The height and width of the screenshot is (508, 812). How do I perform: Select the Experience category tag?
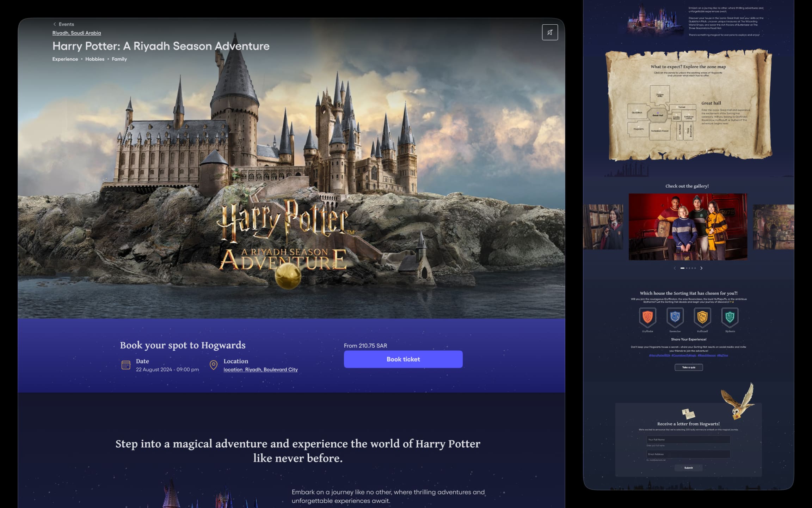[x=65, y=59]
